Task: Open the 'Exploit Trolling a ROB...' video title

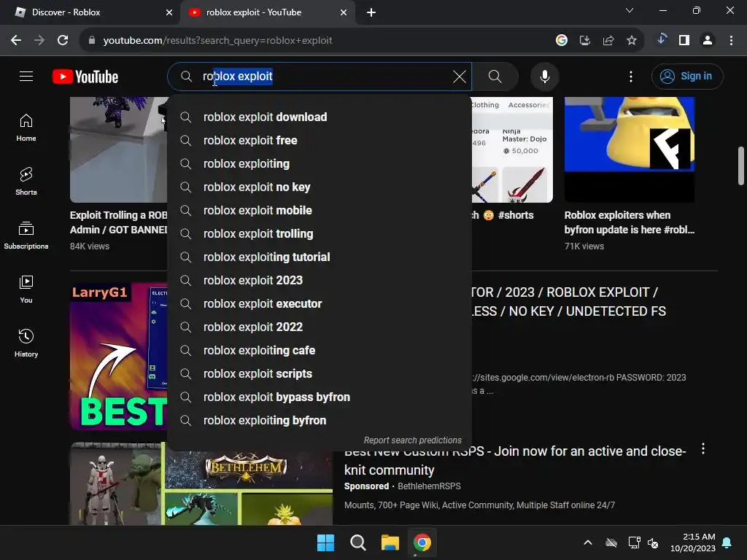Action: click(x=119, y=222)
